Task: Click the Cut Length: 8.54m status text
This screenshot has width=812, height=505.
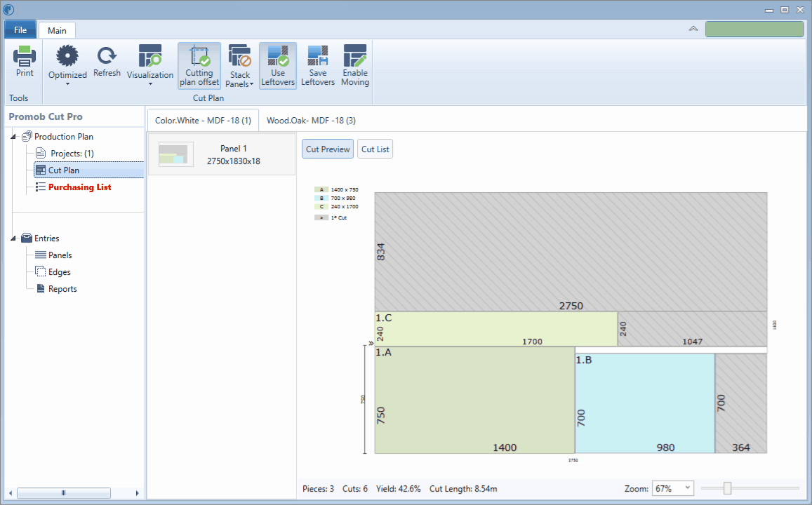Action: 463,488
